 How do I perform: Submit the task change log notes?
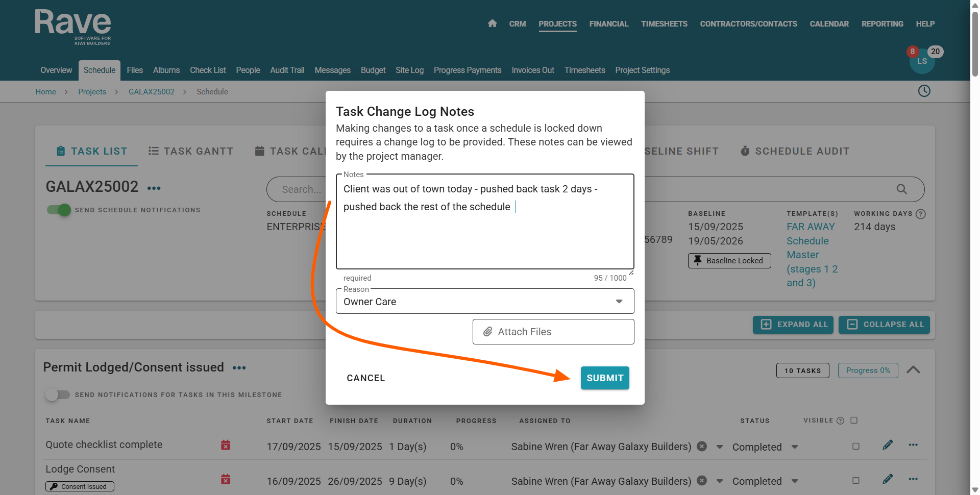pos(604,378)
